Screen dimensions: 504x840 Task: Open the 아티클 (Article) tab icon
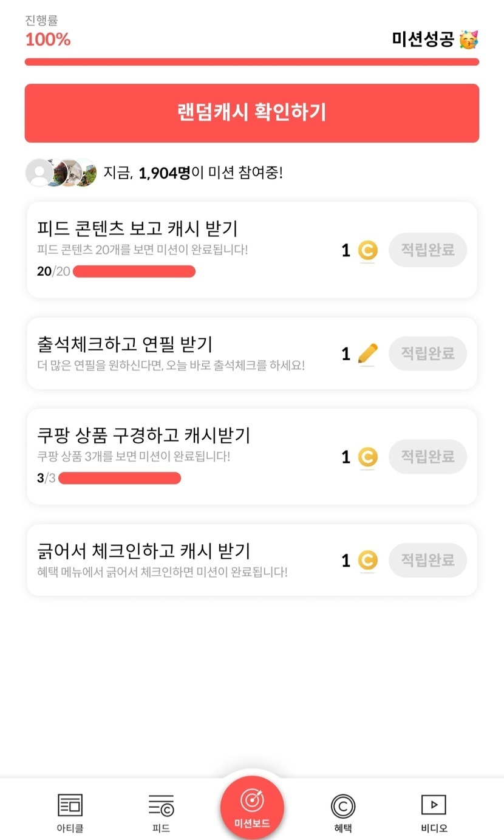pos(70,805)
